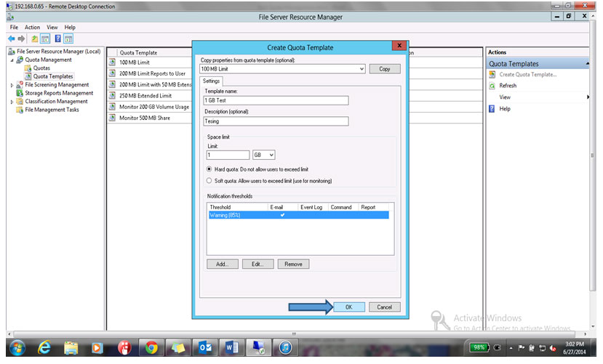Click the Classification Management folder icon

click(20, 102)
